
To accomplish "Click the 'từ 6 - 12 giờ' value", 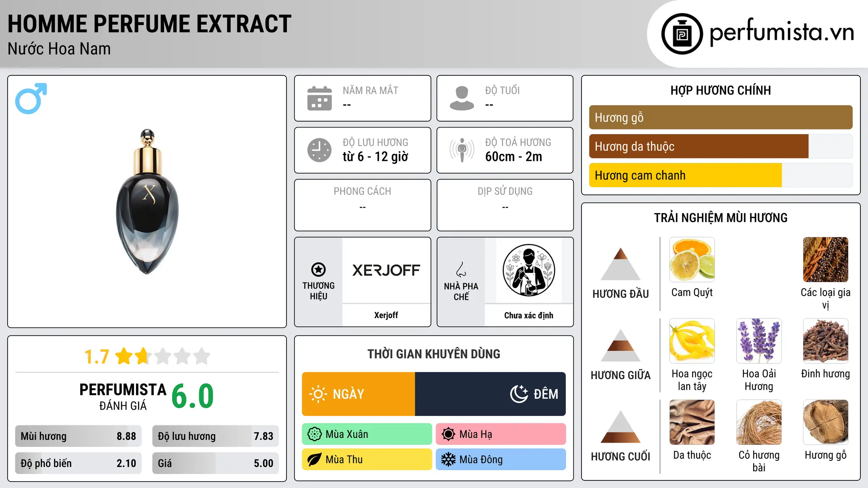I will click(376, 157).
